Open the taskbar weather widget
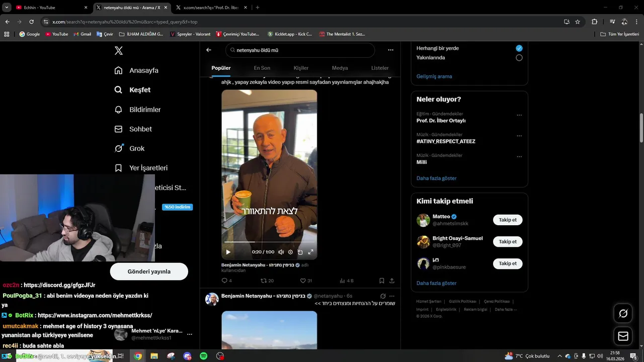 click(x=527, y=356)
